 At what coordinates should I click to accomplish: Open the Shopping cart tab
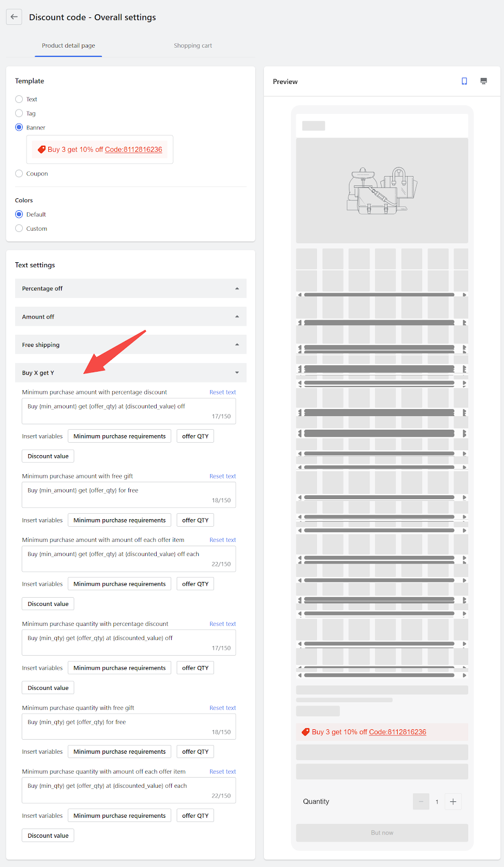[193, 46]
